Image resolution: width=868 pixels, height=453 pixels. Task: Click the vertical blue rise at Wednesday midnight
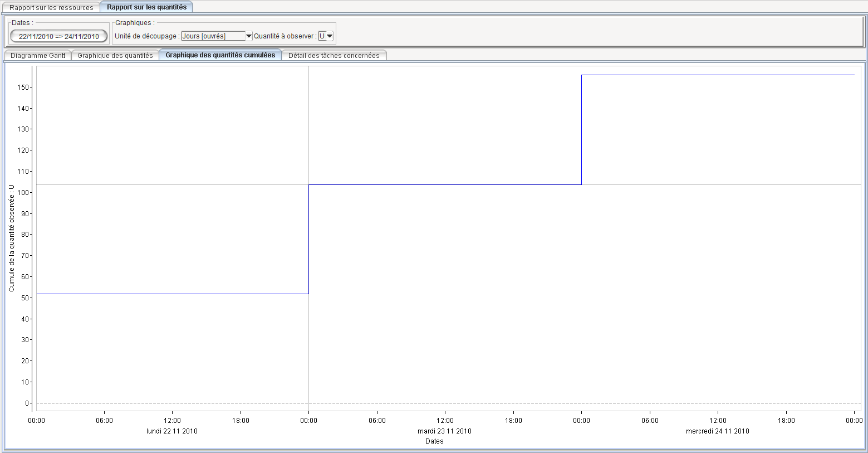pos(581,129)
